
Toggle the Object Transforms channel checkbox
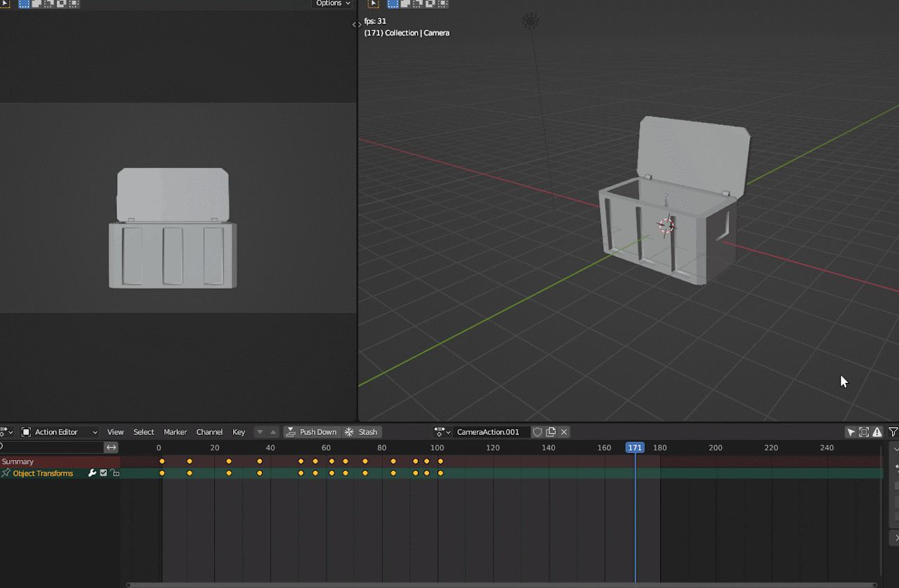tap(103, 473)
